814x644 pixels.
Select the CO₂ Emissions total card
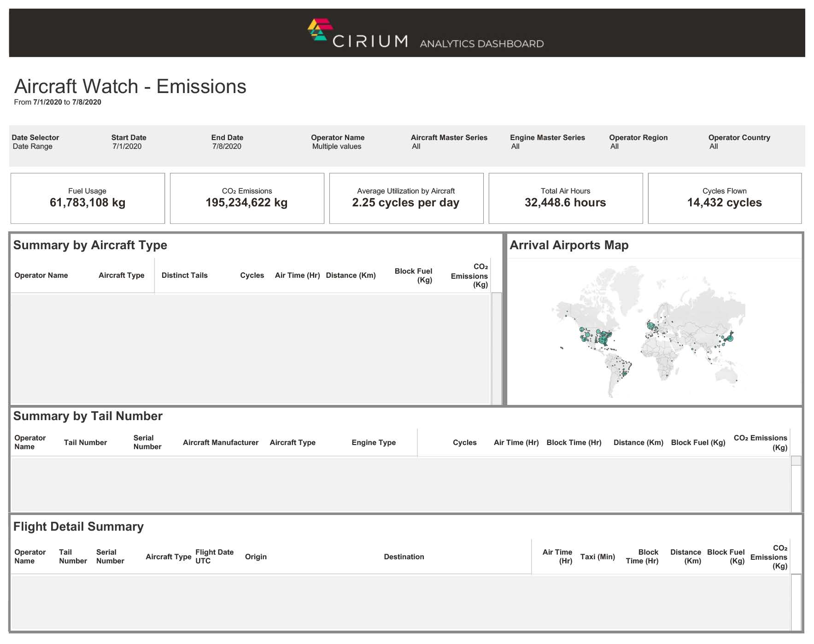(247, 198)
